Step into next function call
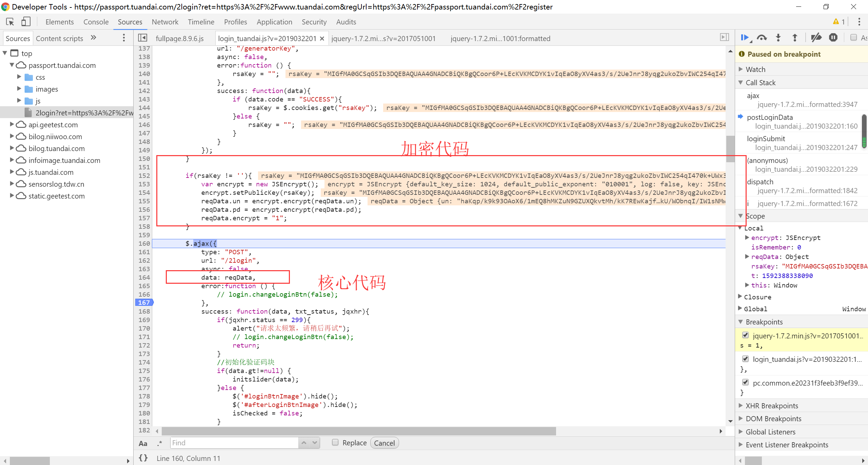Screen dimensions: 868x465 tap(778, 38)
